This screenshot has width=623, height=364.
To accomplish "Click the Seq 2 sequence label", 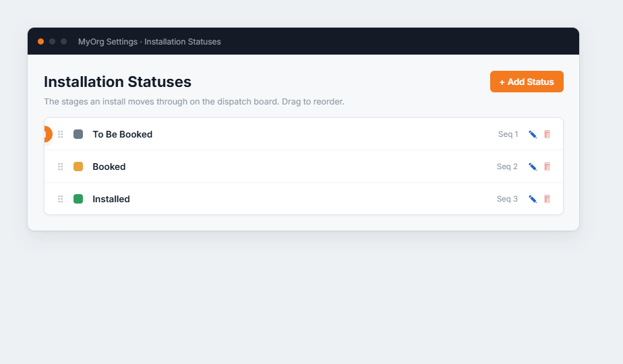I will click(x=507, y=166).
